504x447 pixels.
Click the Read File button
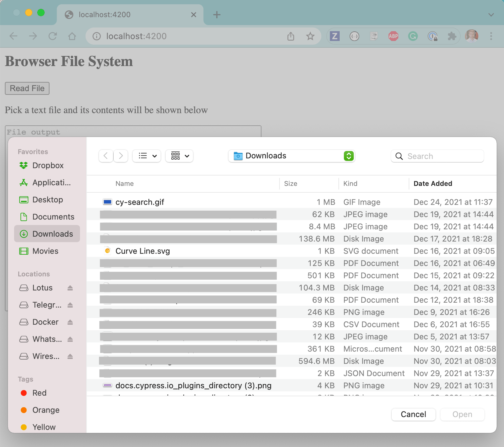point(27,88)
